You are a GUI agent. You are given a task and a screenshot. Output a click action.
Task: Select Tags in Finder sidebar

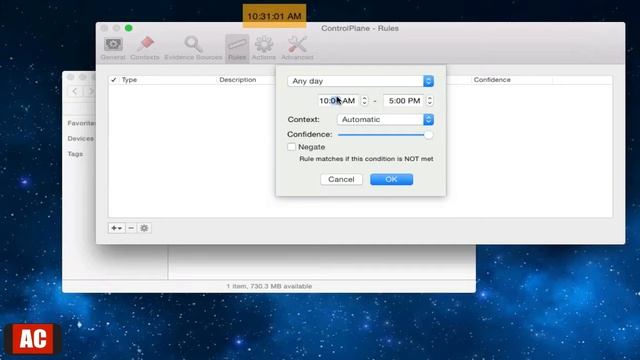[x=75, y=154]
